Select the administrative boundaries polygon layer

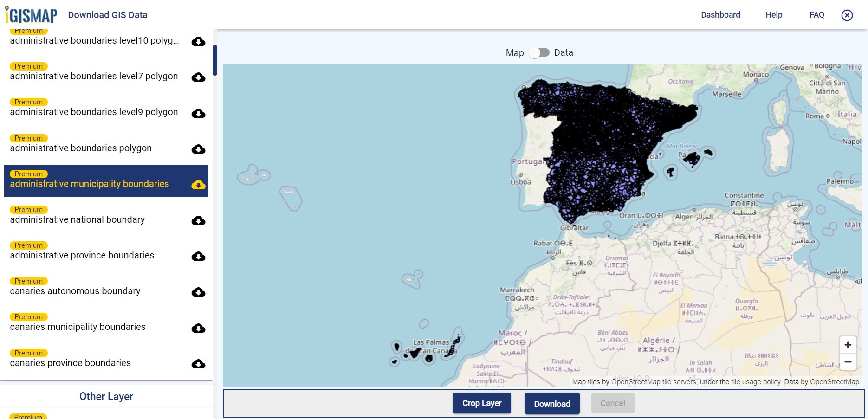(80, 148)
